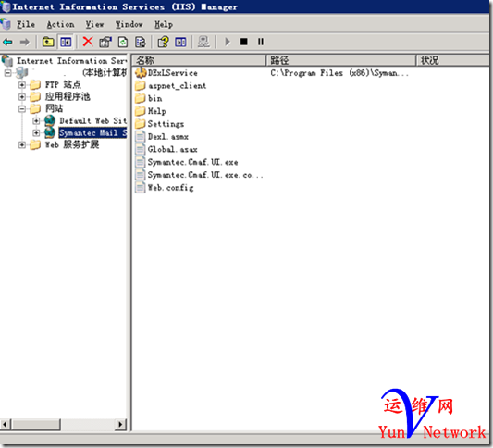Screen dimensions: 493x448
Task: Click the tree pane left scroll arrow
Action: [5, 425]
